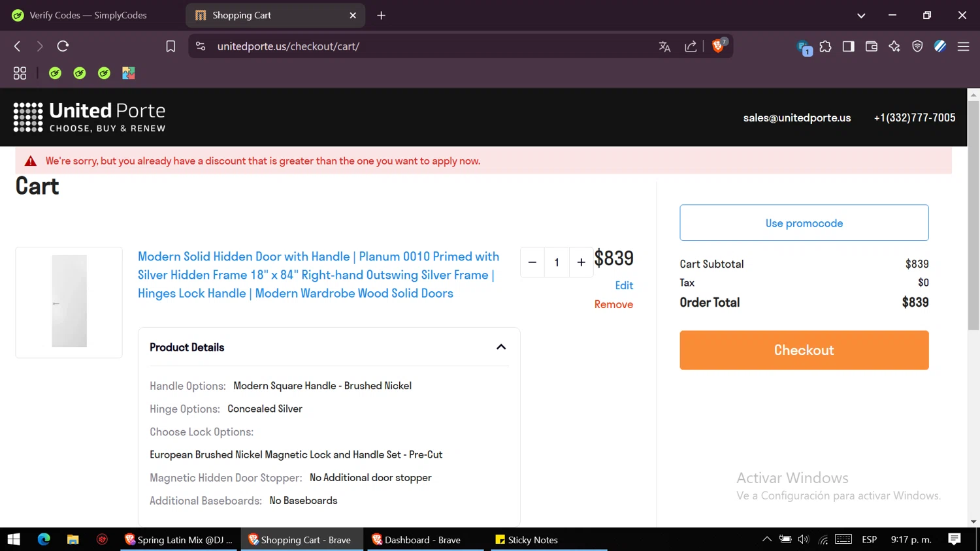Click the United Porte logo
This screenshot has height=551, width=980.
(90, 118)
